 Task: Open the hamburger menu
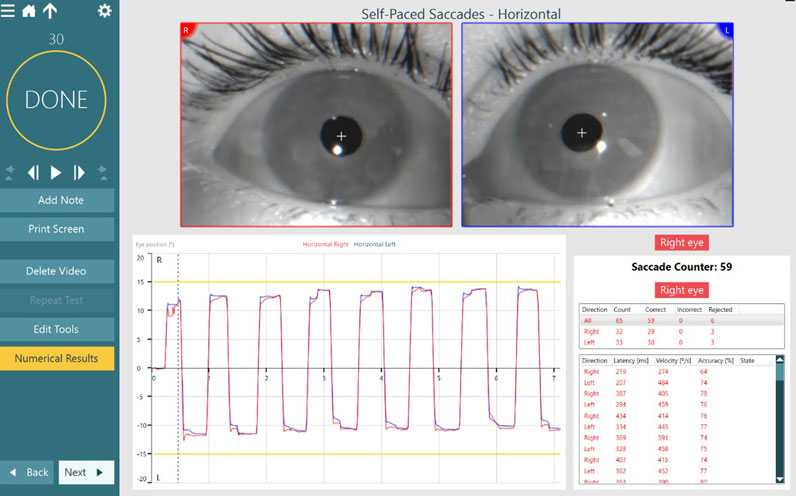9,11
